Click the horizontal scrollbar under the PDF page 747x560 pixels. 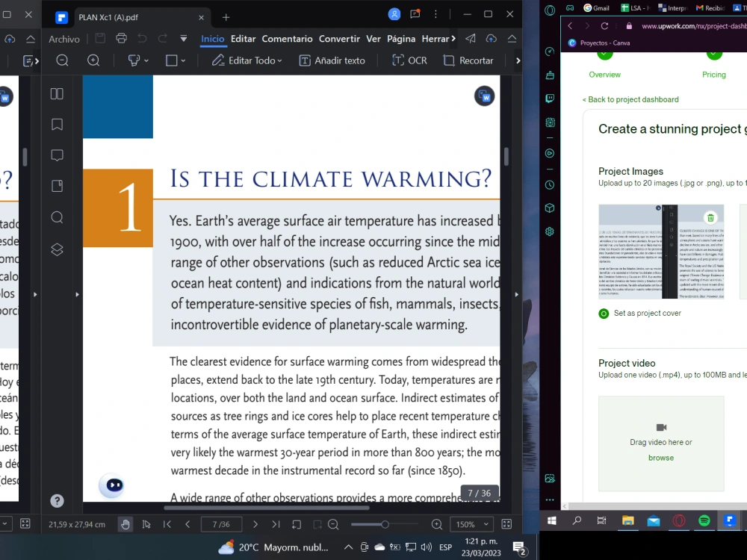pyautogui.click(x=267, y=508)
